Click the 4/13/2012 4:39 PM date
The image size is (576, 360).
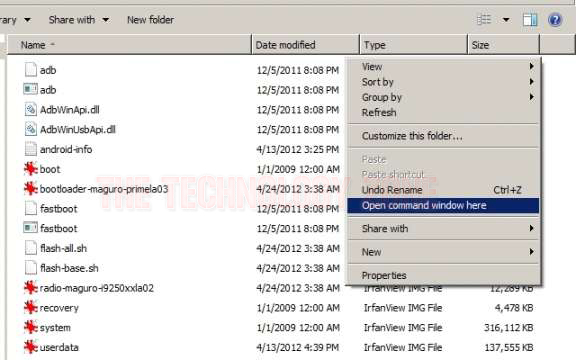coord(298,347)
